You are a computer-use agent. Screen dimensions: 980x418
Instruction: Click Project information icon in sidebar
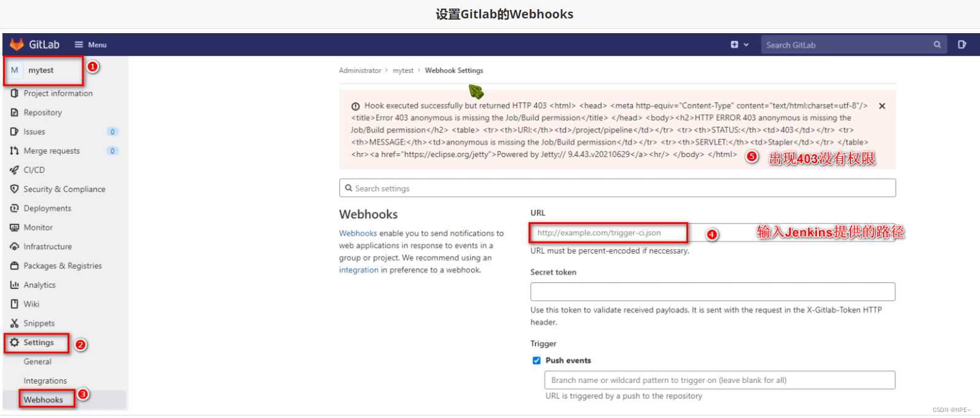(x=15, y=93)
